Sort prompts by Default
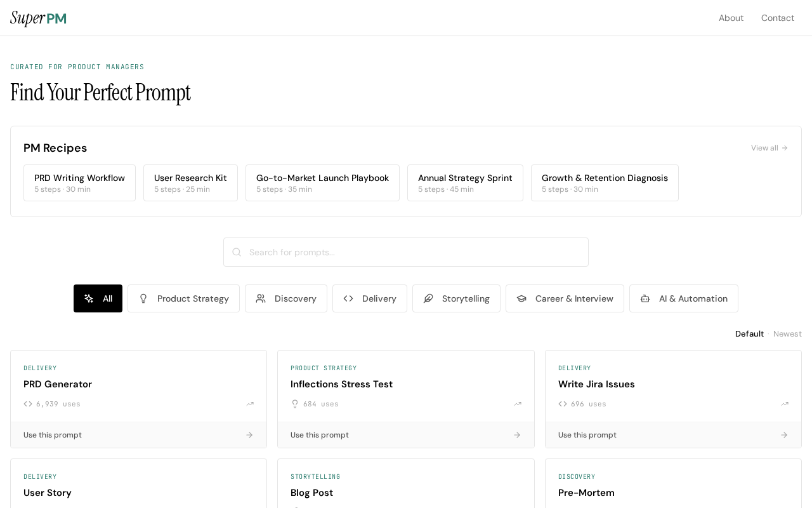 pos(749,334)
